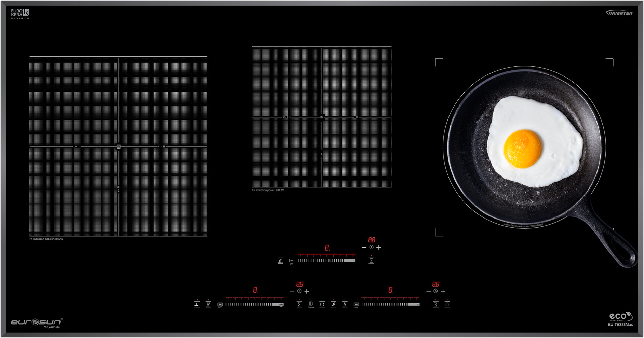Click the fried egg yolk in the pan
644x338 pixels.
pyautogui.click(x=523, y=149)
